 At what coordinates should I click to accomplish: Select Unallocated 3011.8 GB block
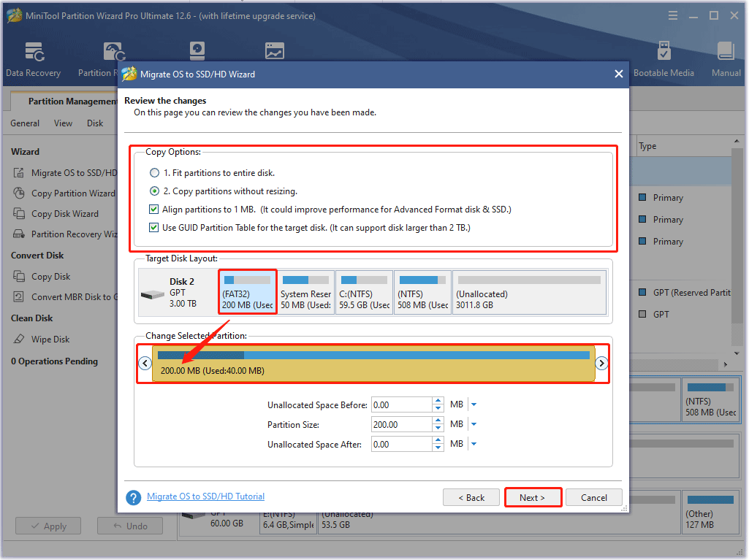click(x=529, y=292)
